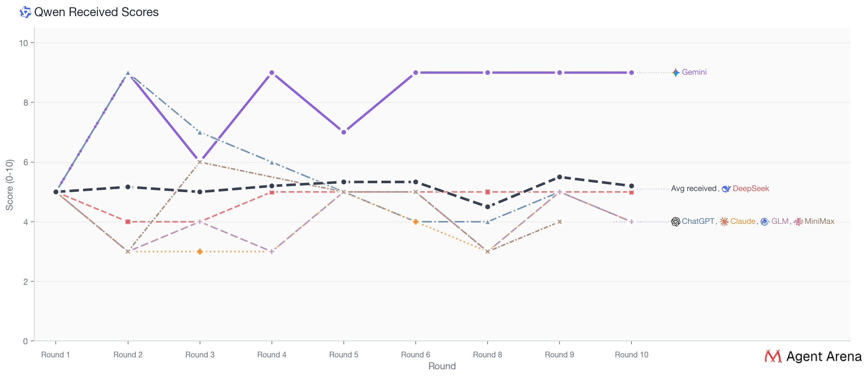Click the Qwen Received Scores title text

click(x=96, y=12)
